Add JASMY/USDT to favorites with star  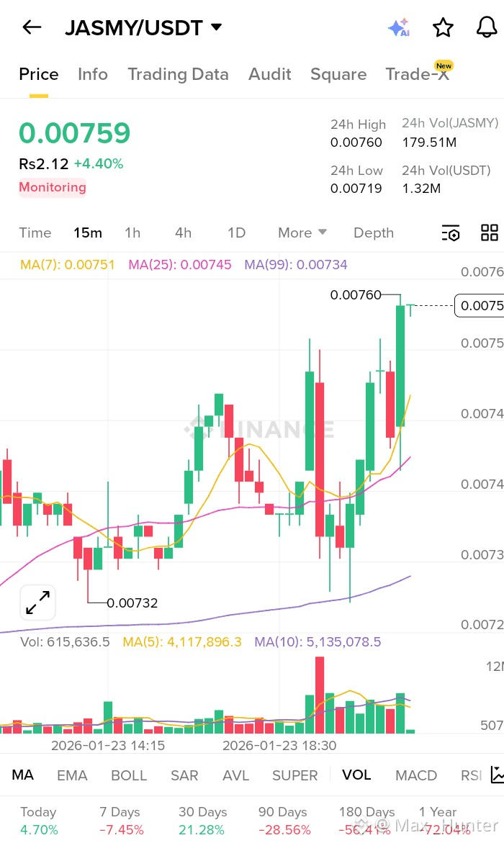click(444, 27)
